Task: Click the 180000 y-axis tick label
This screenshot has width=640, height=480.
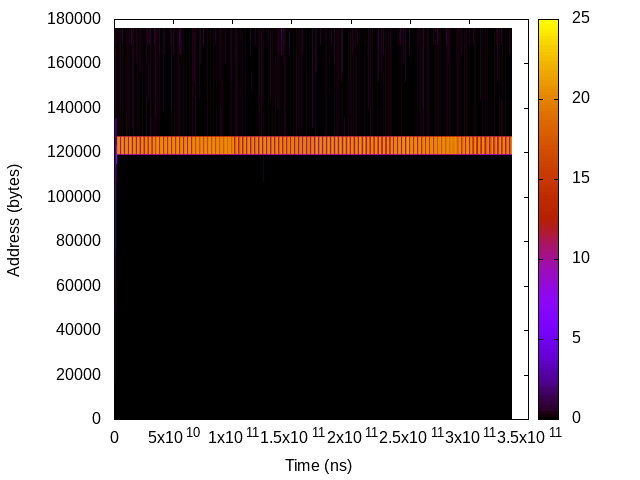Action: [x=76, y=18]
